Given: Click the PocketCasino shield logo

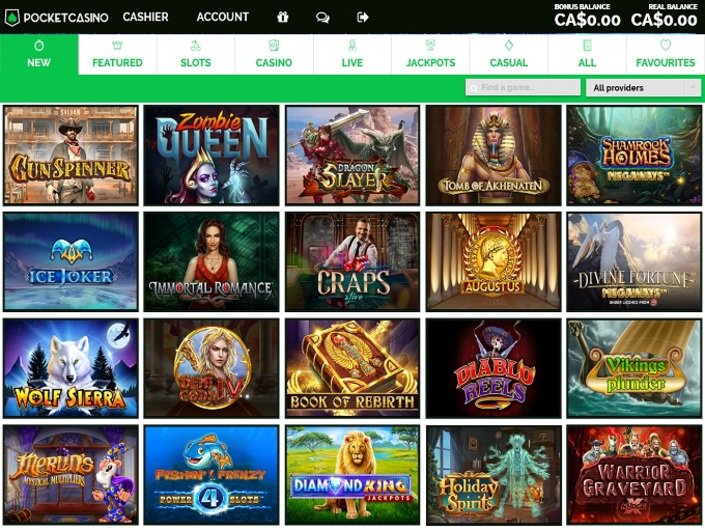Looking at the screenshot, I should [12, 18].
